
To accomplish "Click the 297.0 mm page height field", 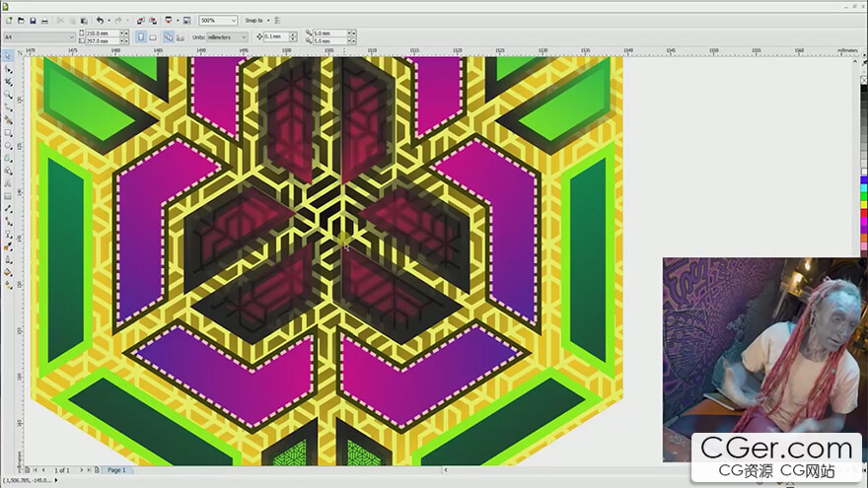I will pyautogui.click(x=103, y=41).
